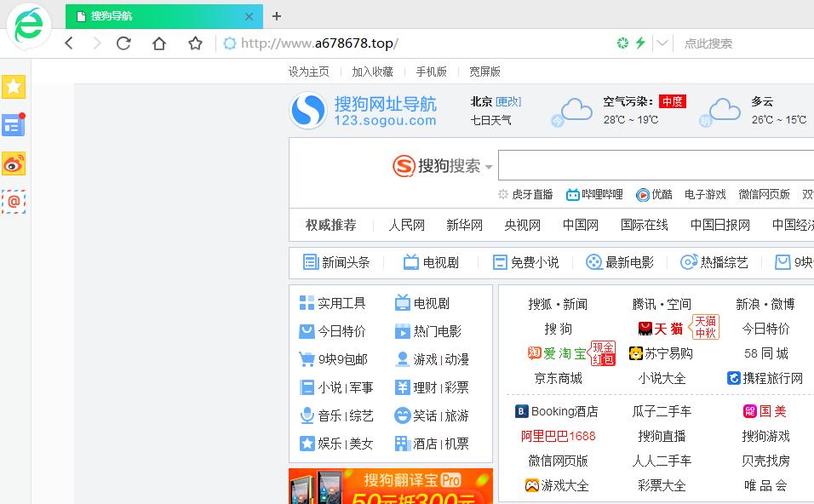Screen dimensions: 814x504
Task: Open the search engine dropdown beside 搜狗搜索
Action: tap(490, 167)
